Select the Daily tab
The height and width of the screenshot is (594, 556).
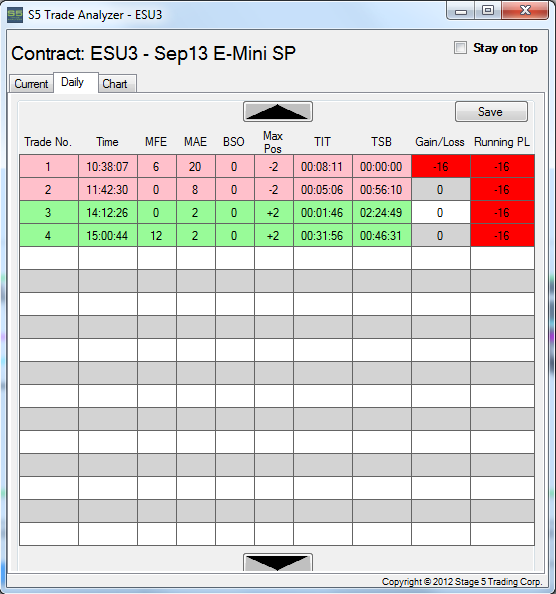coord(76,82)
